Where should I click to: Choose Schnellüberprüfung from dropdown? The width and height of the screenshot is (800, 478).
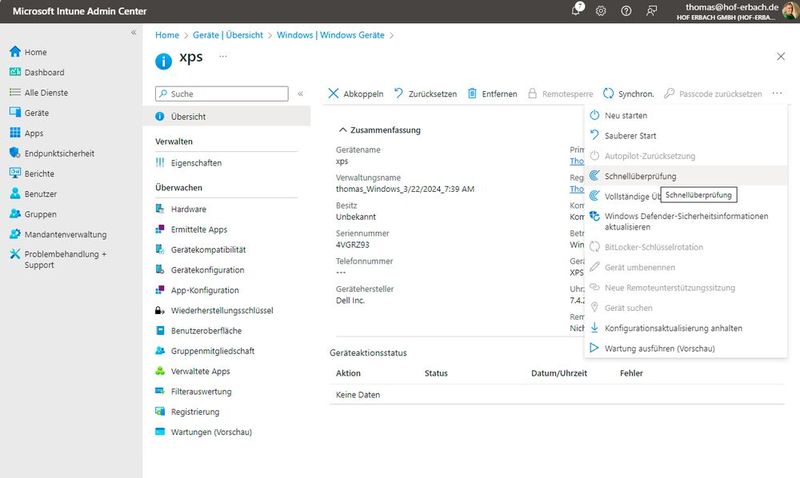click(685, 176)
